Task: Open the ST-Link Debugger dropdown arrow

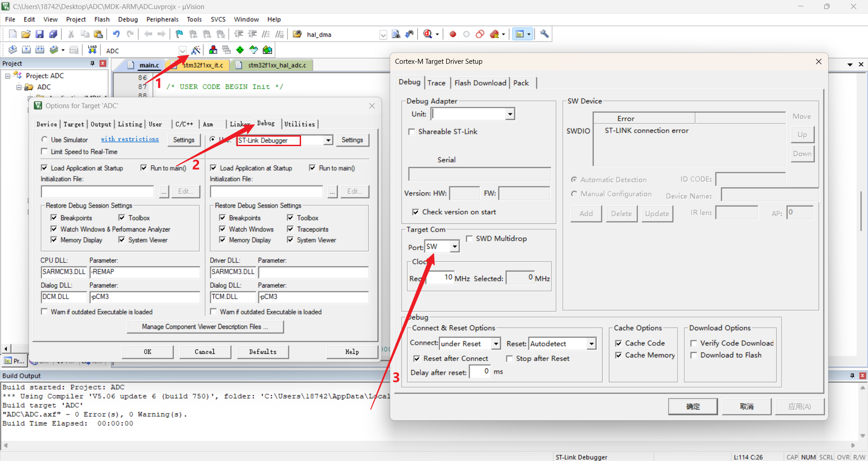Action: point(328,140)
